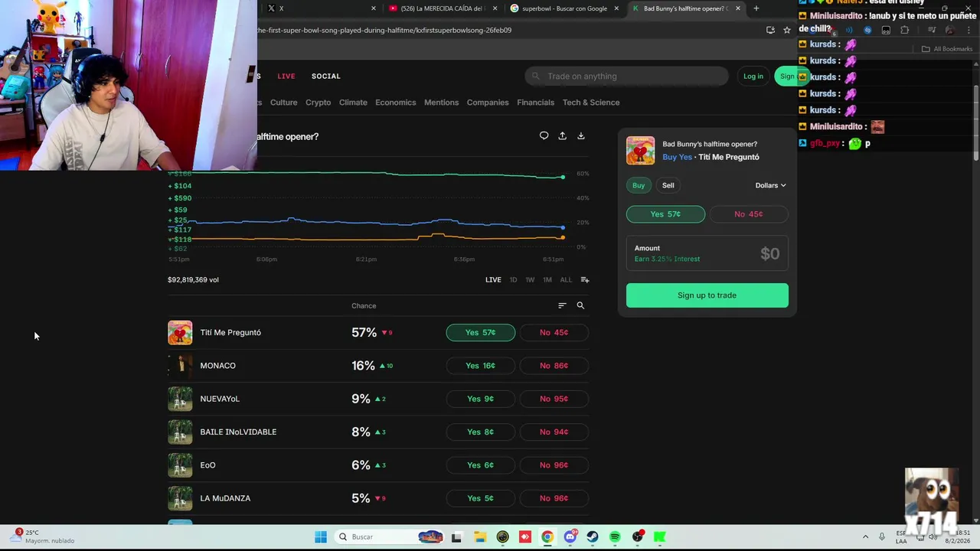Open the Crypto category
This screenshot has width=980, height=551.
click(x=318, y=103)
